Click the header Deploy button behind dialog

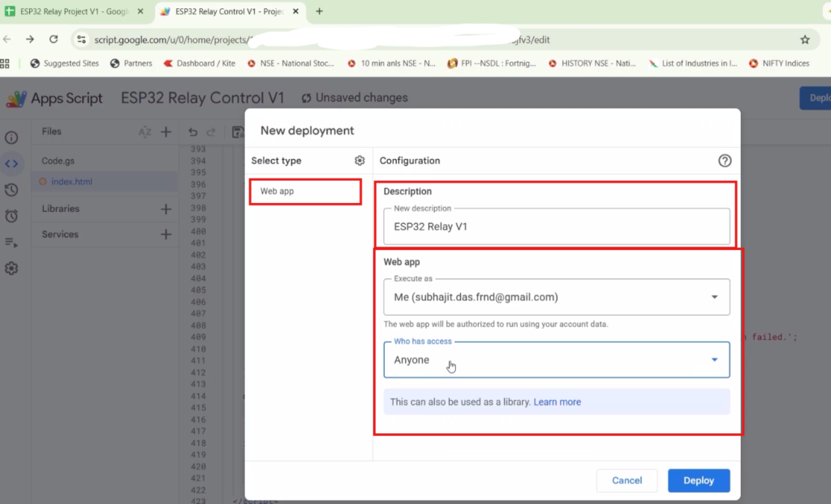click(x=816, y=98)
